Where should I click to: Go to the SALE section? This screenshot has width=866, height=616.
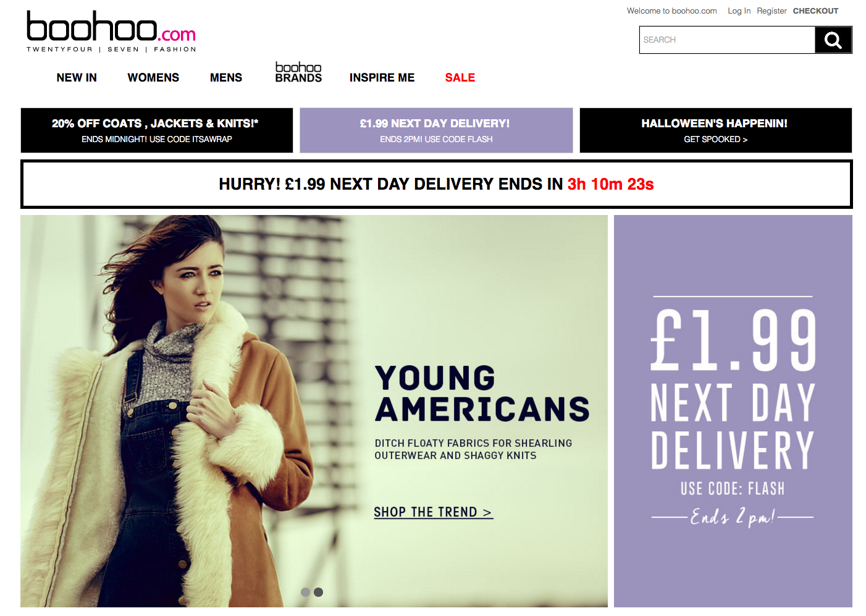[x=460, y=77]
